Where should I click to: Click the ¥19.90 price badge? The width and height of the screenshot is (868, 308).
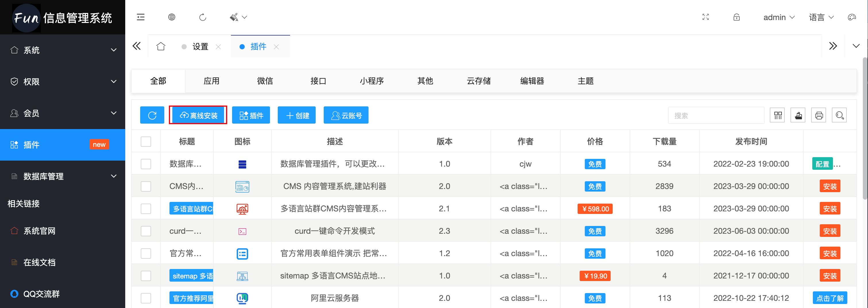click(595, 276)
